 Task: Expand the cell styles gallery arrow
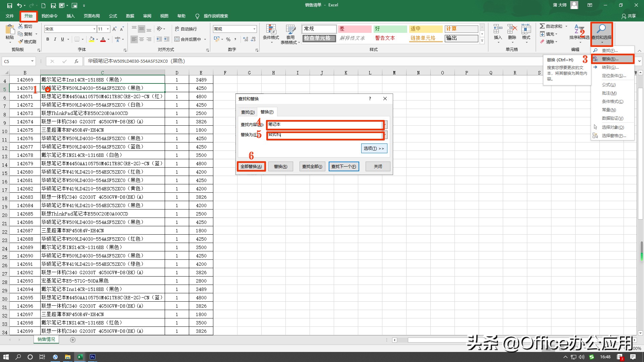point(482,41)
